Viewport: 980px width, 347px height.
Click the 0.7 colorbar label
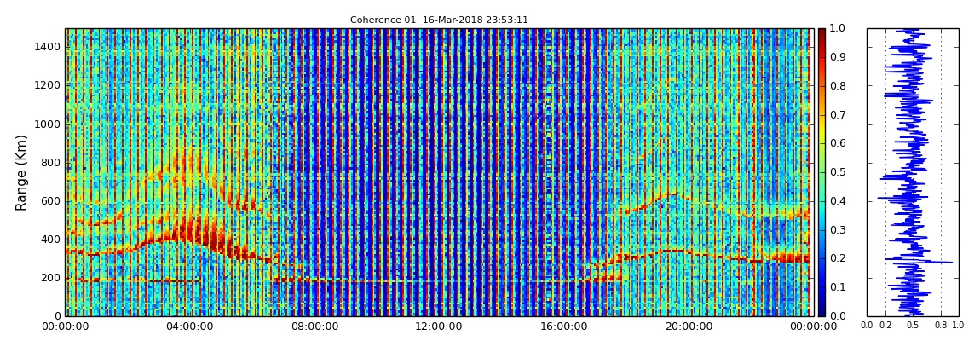tap(836, 115)
